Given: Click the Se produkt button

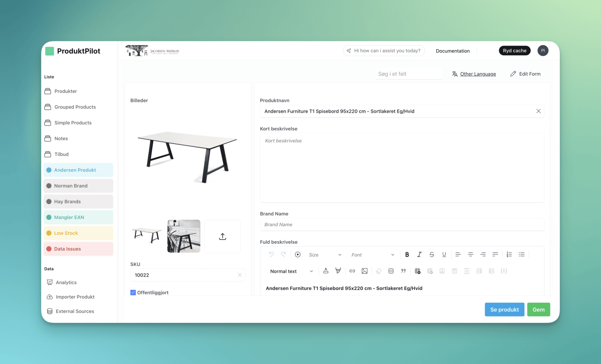Looking at the screenshot, I should click(x=504, y=310).
